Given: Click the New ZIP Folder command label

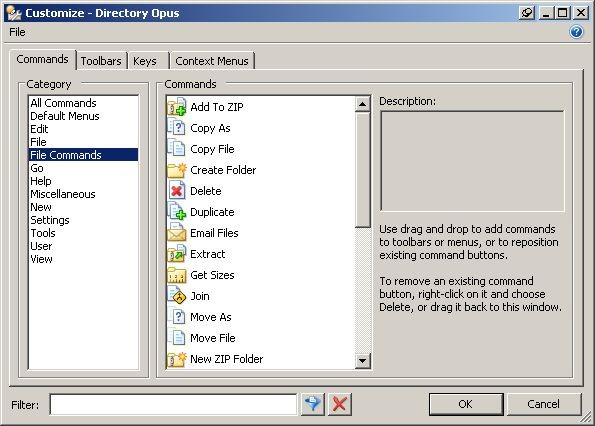Looking at the screenshot, I should pyautogui.click(x=227, y=359).
